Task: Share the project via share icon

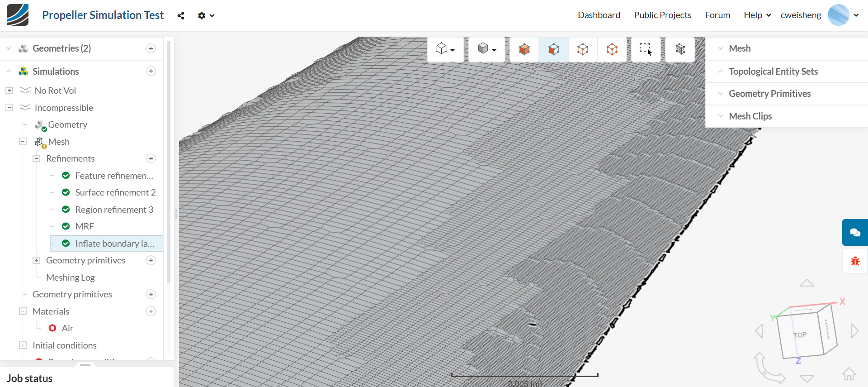Action: [181, 16]
